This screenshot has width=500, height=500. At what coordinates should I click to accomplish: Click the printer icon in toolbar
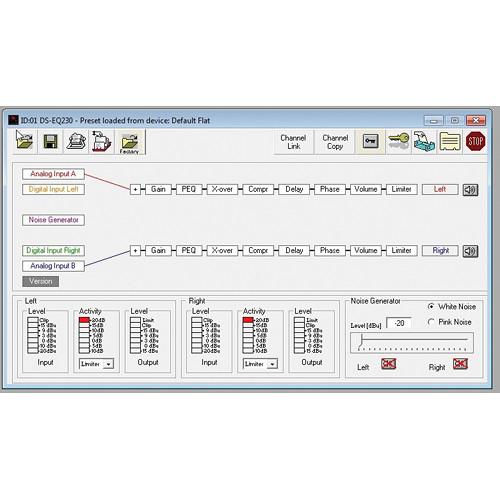tap(76, 141)
